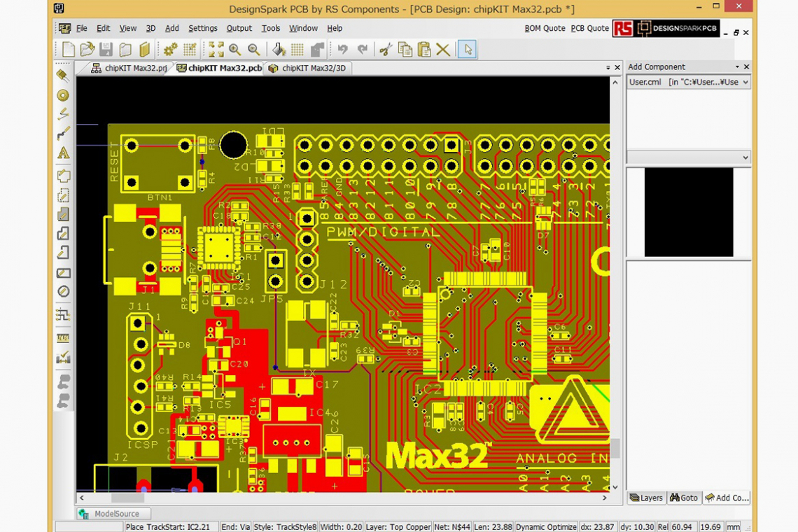The width and height of the screenshot is (798, 532).
Task: Click the Add Dimension ruler tool
Action: [63, 338]
